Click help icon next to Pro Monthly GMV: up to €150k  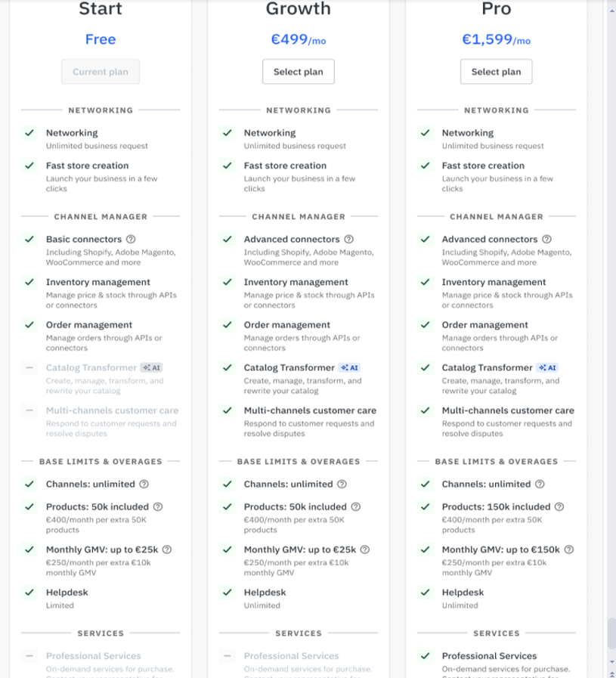569,550
